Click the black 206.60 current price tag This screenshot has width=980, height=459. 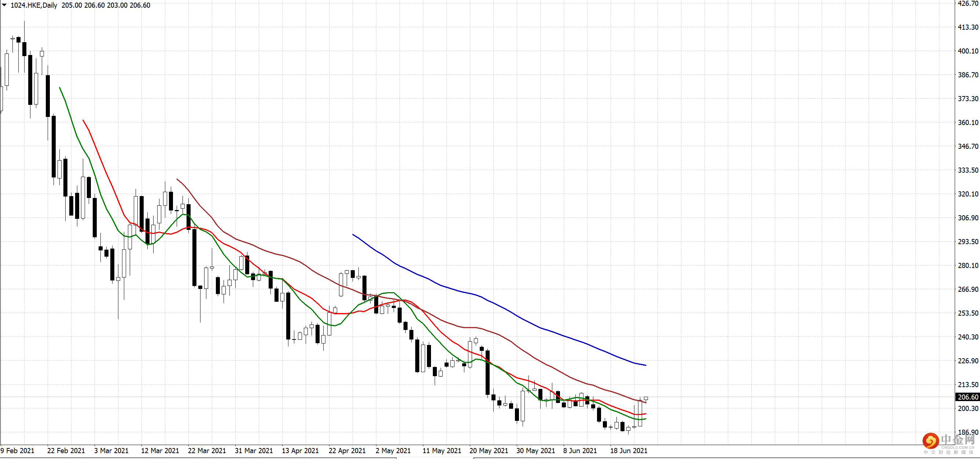click(x=968, y=397)
